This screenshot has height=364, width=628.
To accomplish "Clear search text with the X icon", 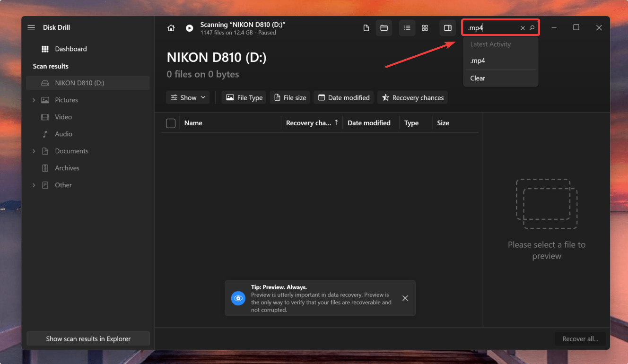I will (x=523, y=28).
